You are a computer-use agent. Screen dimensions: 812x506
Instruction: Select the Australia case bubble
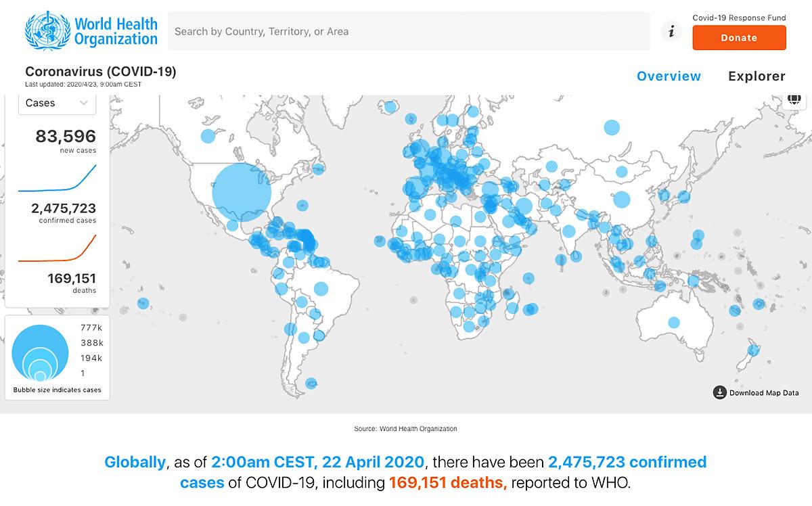tap(673, 323)
